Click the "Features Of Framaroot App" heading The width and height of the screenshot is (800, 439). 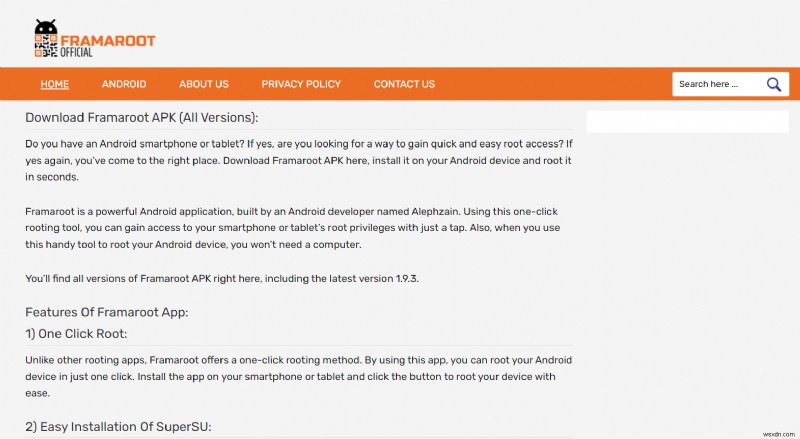coord(106,312)
